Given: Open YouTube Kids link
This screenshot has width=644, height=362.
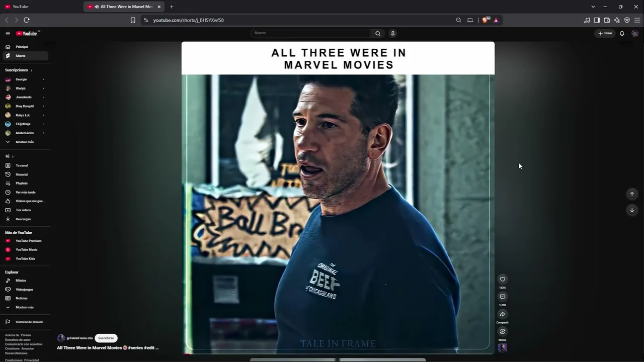Looking at the screenshot, I should pyautogui.click(x=26, y=259).
